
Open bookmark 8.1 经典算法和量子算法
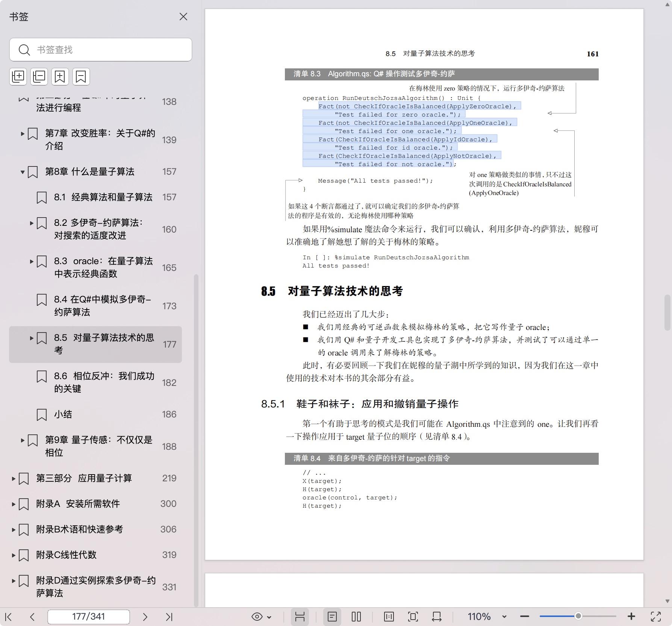click(x=103, y=197)
